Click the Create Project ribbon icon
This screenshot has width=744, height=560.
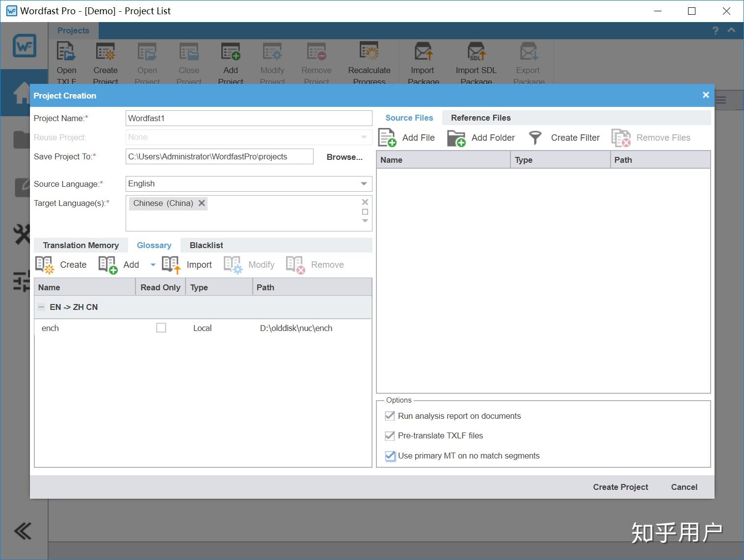(x=105, y=52)
